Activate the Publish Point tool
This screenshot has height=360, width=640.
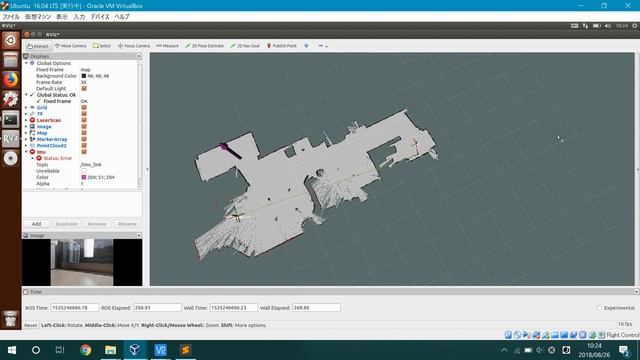[x=282, y=46]
